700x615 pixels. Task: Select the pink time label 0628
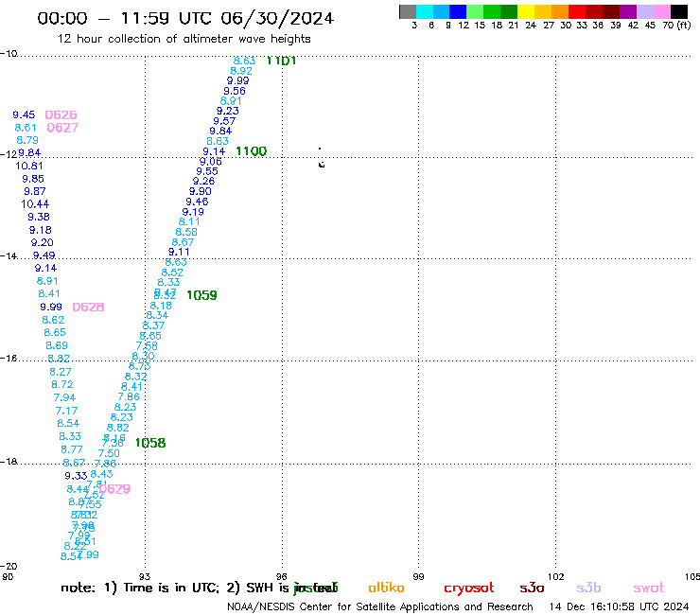(x=88, y=307)
